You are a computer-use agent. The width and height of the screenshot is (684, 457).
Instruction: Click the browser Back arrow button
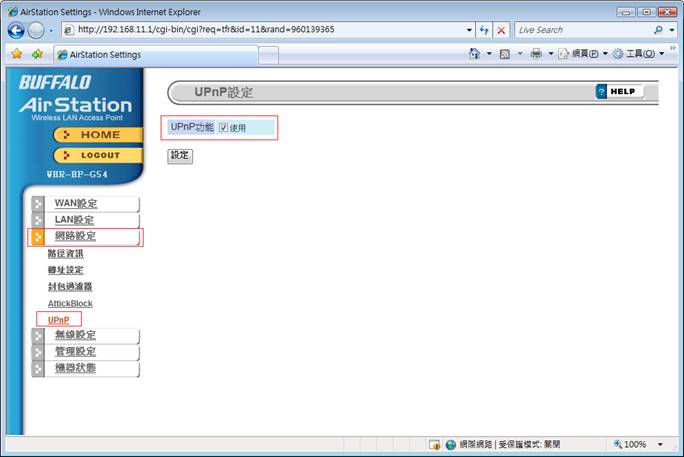(16, 30)
